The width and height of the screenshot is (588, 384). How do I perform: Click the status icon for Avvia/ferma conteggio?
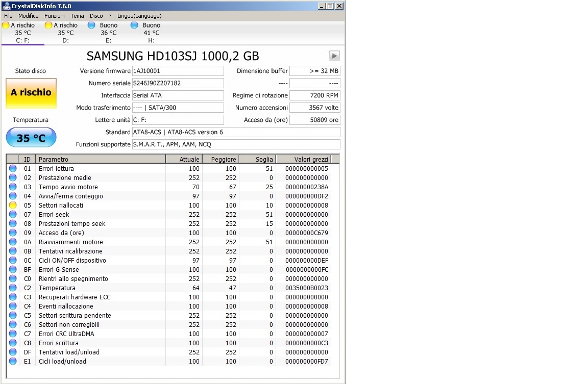point(13,196)
